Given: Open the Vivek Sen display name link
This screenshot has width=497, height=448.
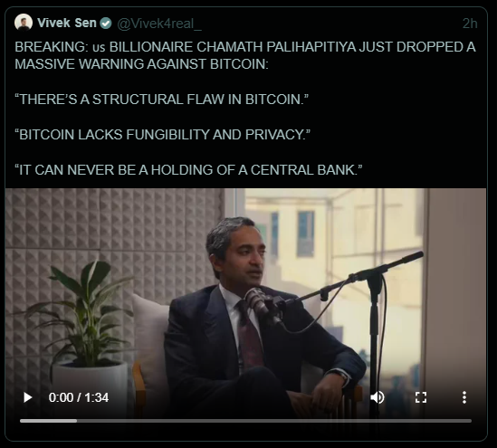Looking at the screenshot, I should click(67, 23).
